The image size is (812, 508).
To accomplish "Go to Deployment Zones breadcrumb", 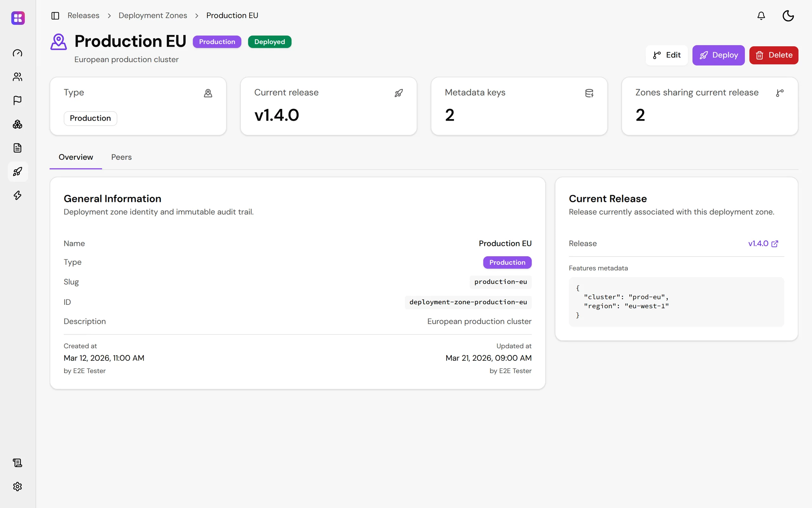I will (x=153, y=16).
